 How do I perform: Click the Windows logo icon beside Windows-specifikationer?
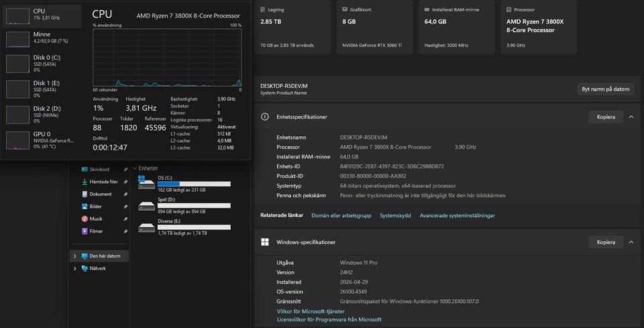[x=265, y=241]
